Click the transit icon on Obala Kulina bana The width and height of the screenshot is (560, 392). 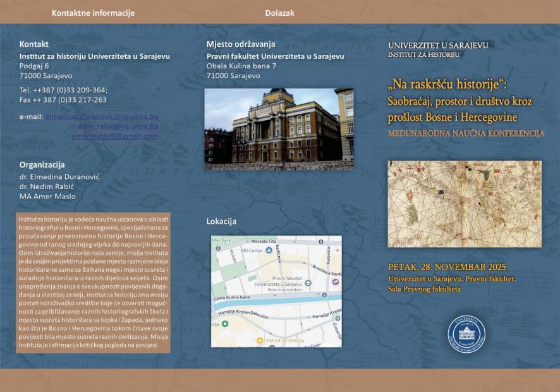pos(324,294)
